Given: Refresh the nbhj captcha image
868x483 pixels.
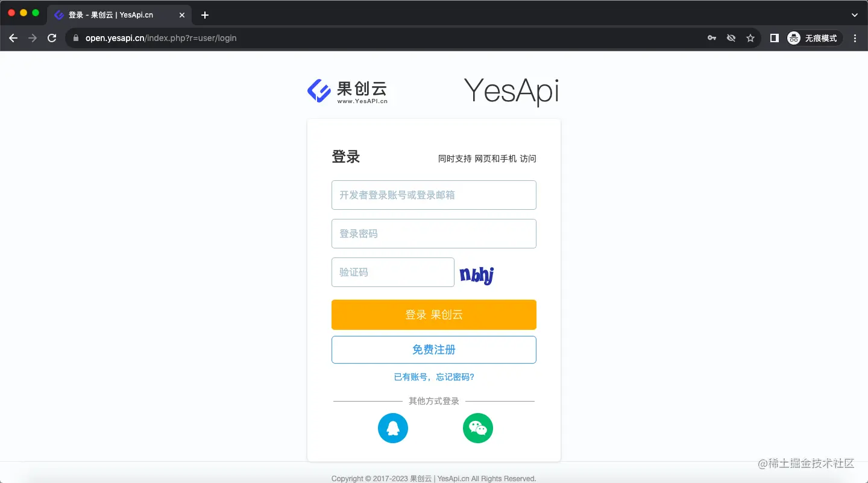Looking at the screenshot, I should [x=477, y=275].
